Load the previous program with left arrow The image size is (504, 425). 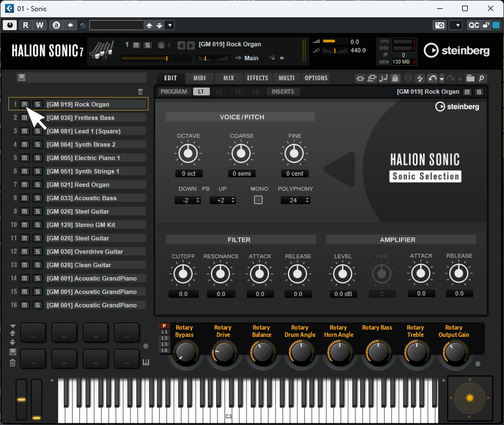coord(181,45)
